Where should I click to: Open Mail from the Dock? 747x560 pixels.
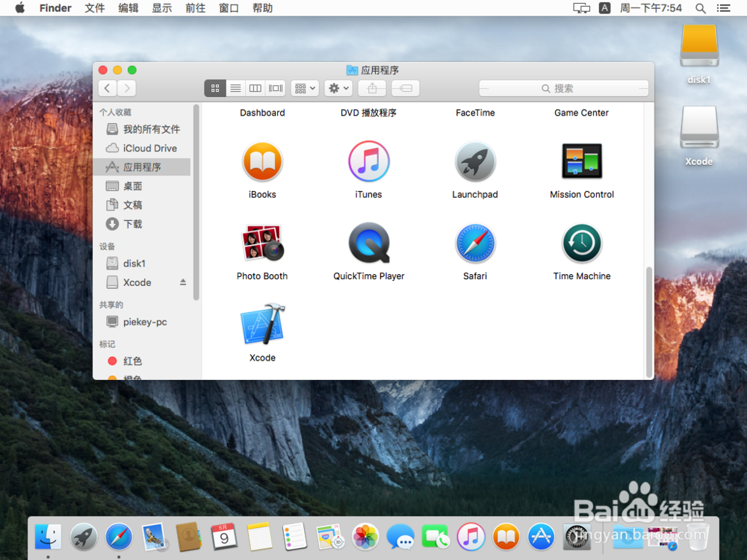click(154, 537)
